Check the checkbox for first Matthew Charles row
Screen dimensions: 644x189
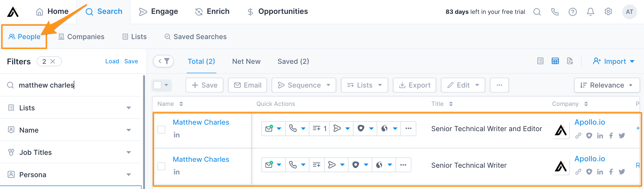pyautogui.click(x=161, y=130)
